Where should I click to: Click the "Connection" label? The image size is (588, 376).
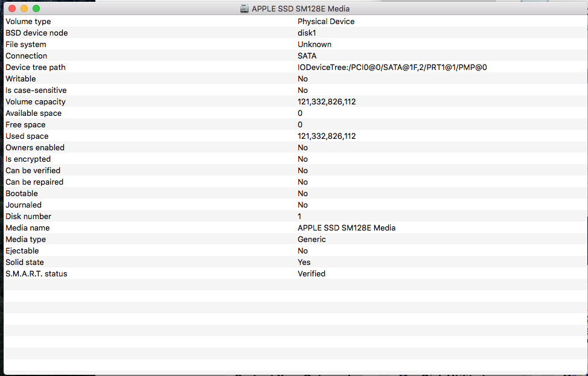tap(26, 56)
